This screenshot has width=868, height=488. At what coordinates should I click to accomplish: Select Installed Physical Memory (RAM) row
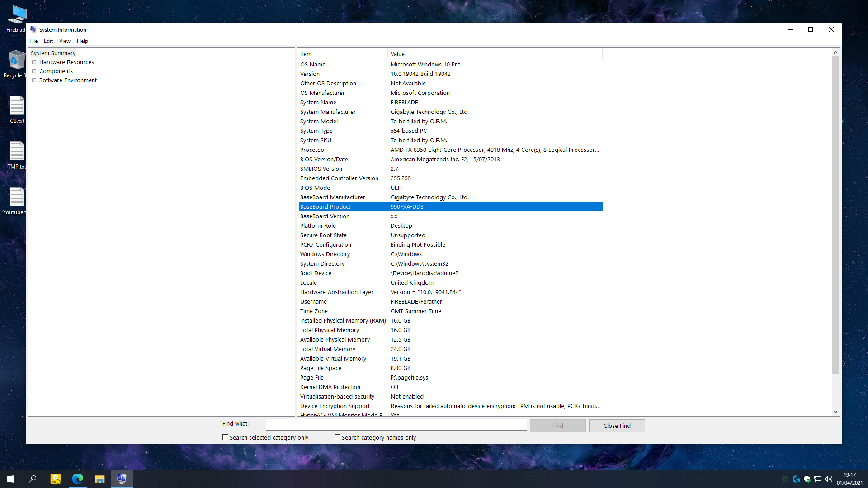(x=451, y=321)
